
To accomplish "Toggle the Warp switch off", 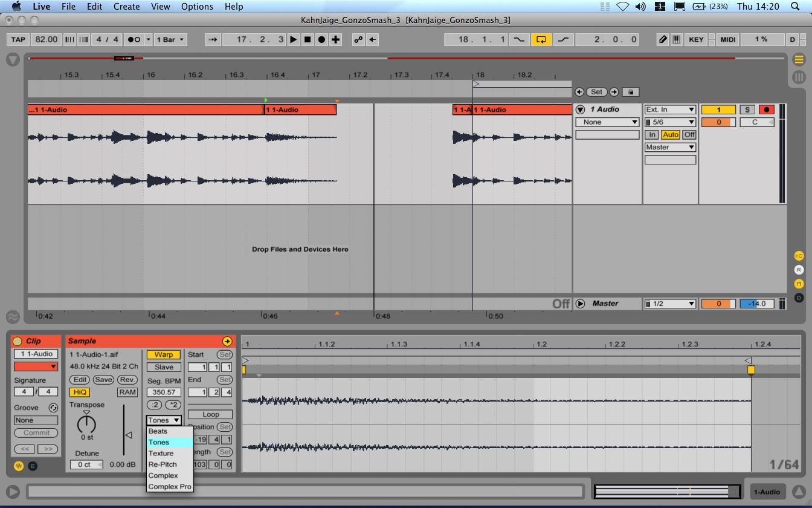I will tap(163, 354).
